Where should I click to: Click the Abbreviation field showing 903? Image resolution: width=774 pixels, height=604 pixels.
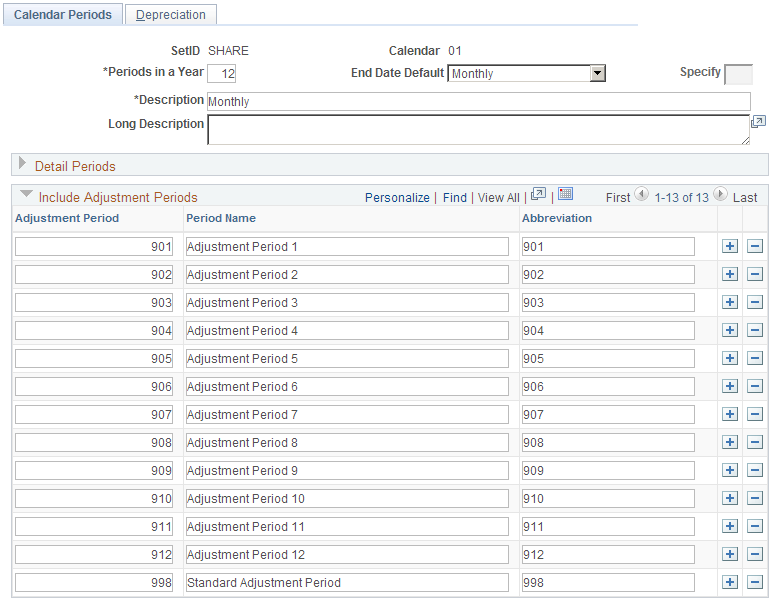[608, 302]
